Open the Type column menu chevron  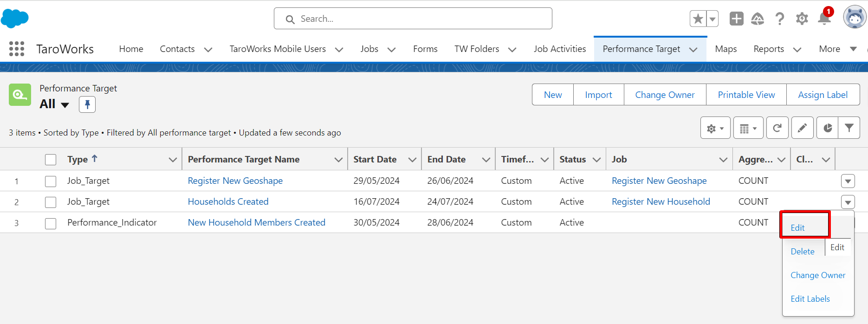coord(173,160)
